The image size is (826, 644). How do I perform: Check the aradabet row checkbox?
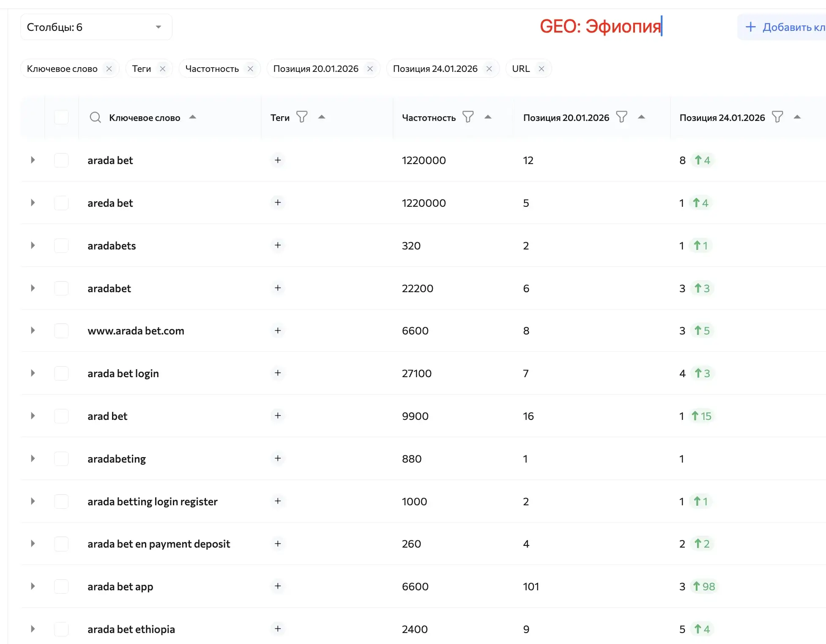(x=61, y=288)
